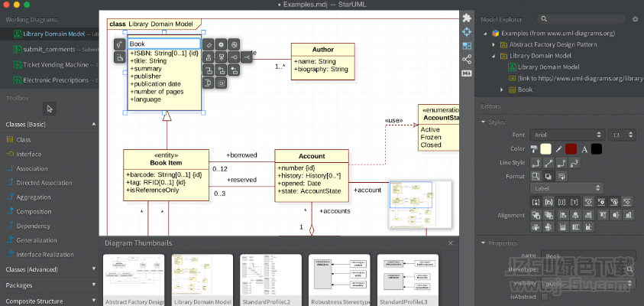Open the Extensions puzzle-piece icon
This screenshot has height=306, width=644.
tap(467, 18)
